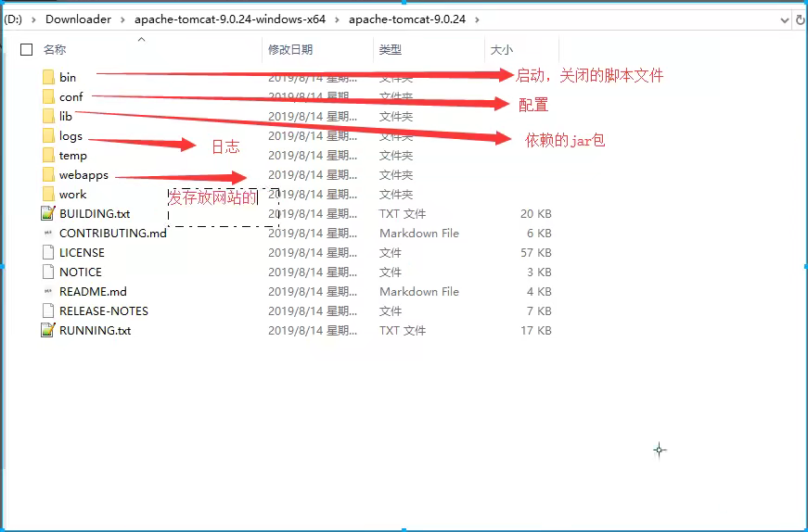Expand chevron after apache-tomcat-9.0.24-windows-x64 in path
The image size is (808, 532).
pyautogui.click(x=337, y=19)
